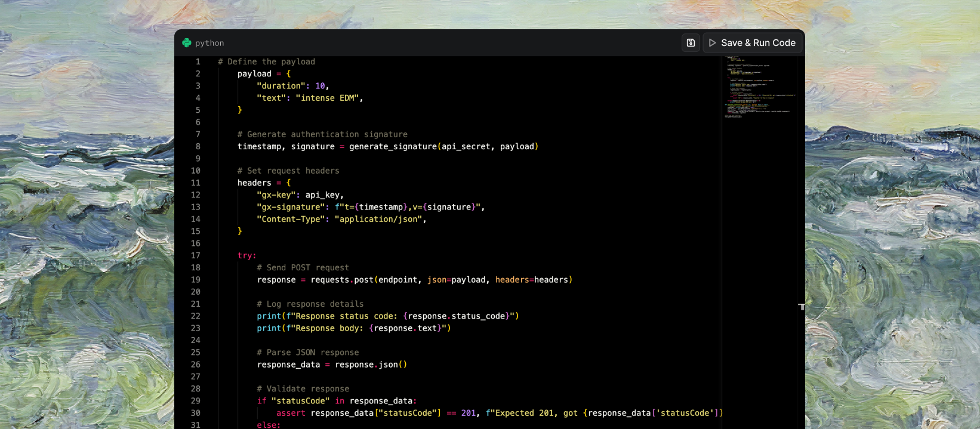The height and width of the screenshot is (429, 980).
Task: Click the '# Generate authentication signature' comment
Action: pyautogui.click(x=322, y=134)
